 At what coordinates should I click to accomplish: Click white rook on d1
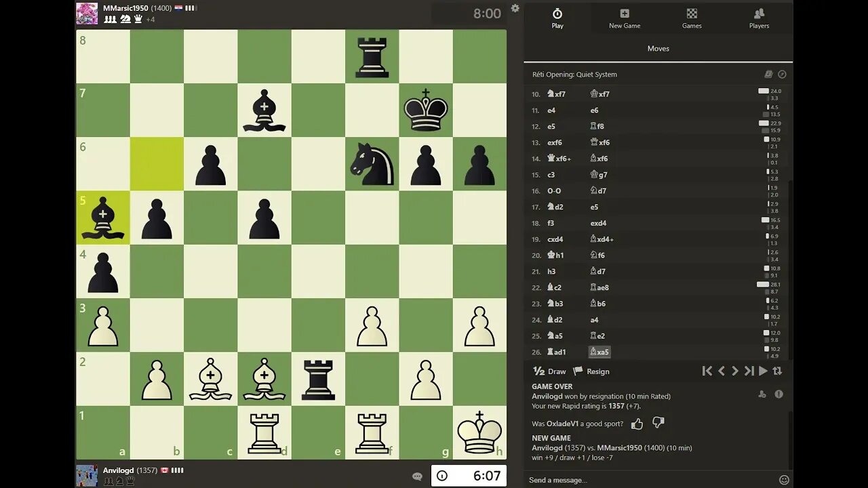coord(264,432)
